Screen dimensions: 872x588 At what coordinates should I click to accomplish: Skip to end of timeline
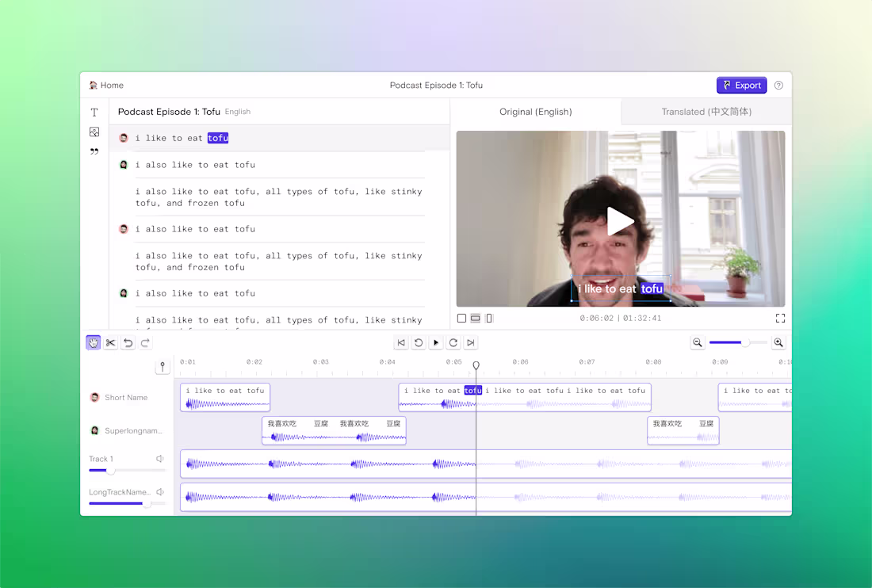(471, 342)
